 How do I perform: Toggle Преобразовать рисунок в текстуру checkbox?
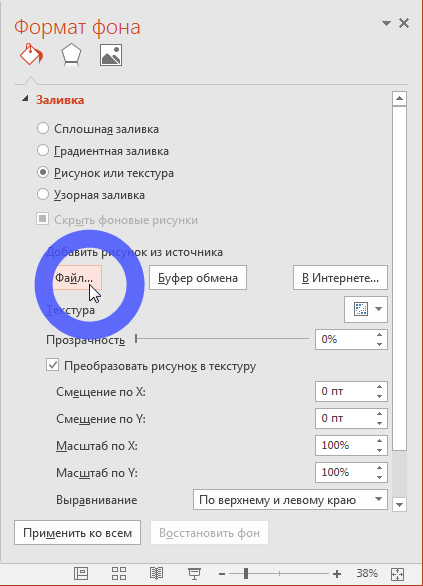(x=52, y=365)
